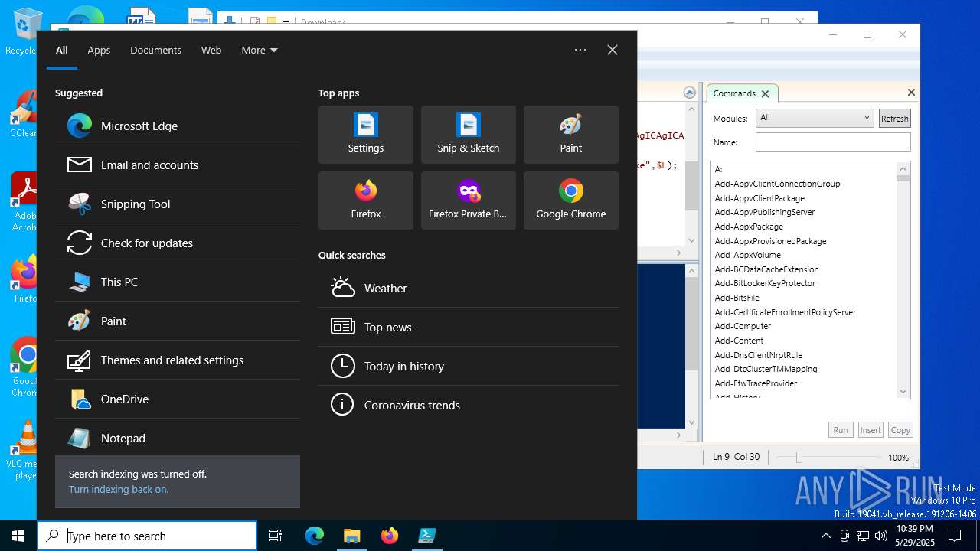The width and height of the screenshot is (980, 551).
Task: Open Paint in the Suggested list
Action: [178, 321]
